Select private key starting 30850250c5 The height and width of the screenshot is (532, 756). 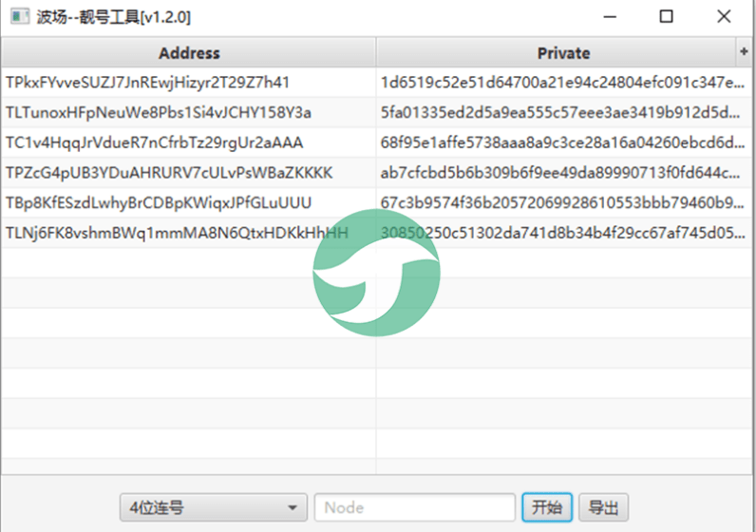[x=562, y=233]
